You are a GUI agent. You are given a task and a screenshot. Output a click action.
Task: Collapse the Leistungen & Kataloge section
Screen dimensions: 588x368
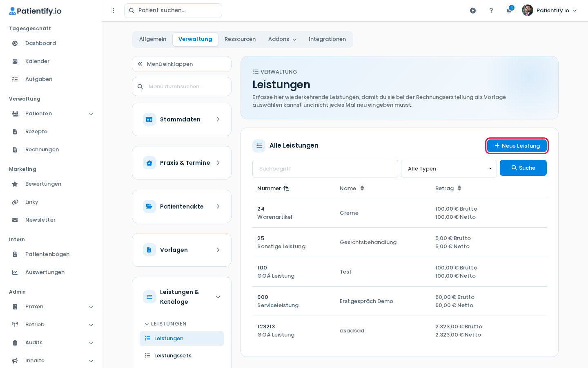click(182, 297)
